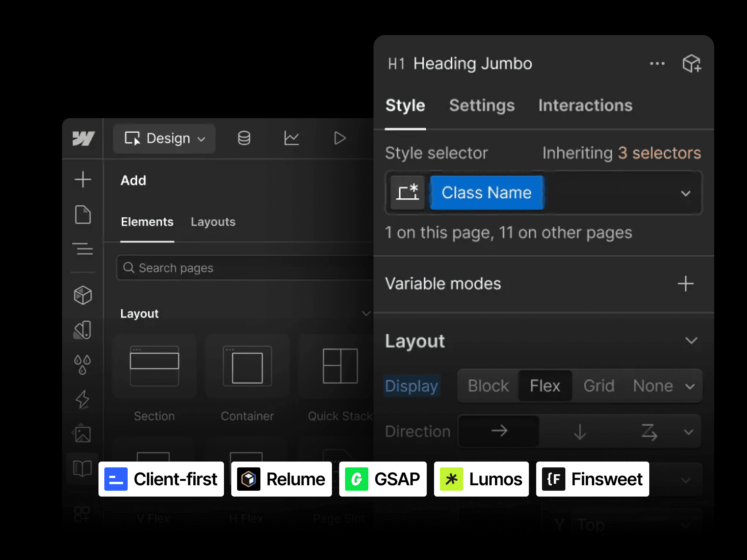Open the Variables droplets icon
This screenshot has width=747, height=560.
point(82,365)
